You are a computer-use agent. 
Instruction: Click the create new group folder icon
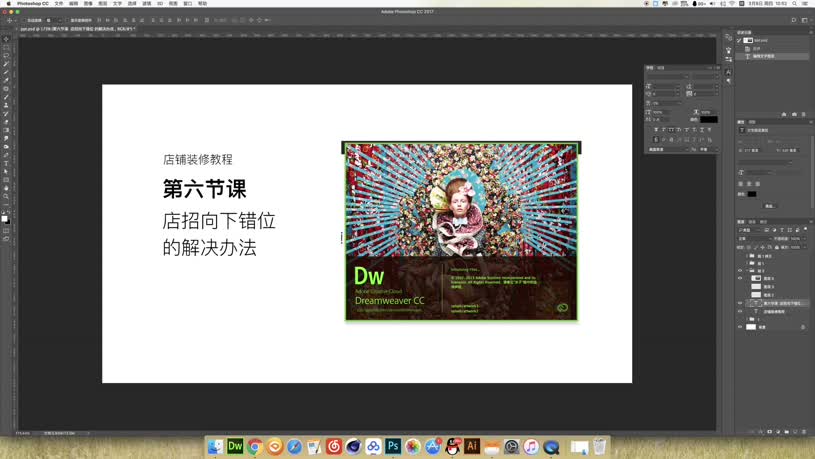(786, 431)
